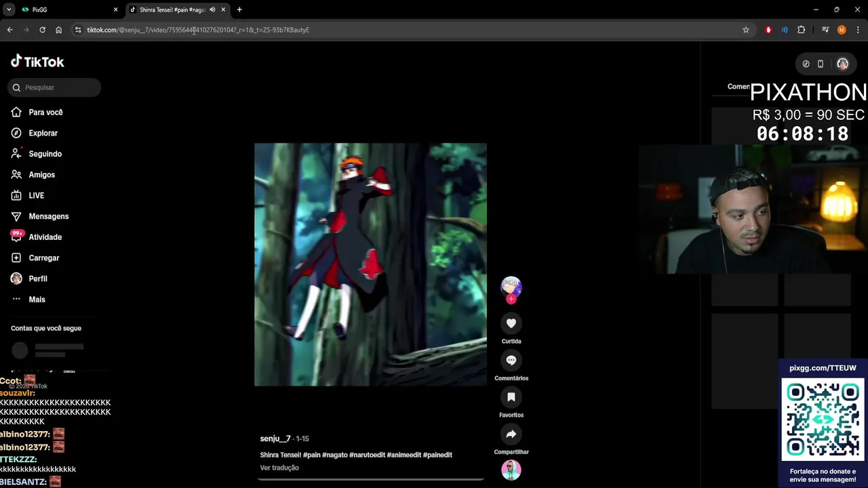Viewport: 868px width, 488px height.
Task: Share the video with the Compartilhar arrow
Action: click(x=511, y=434)
